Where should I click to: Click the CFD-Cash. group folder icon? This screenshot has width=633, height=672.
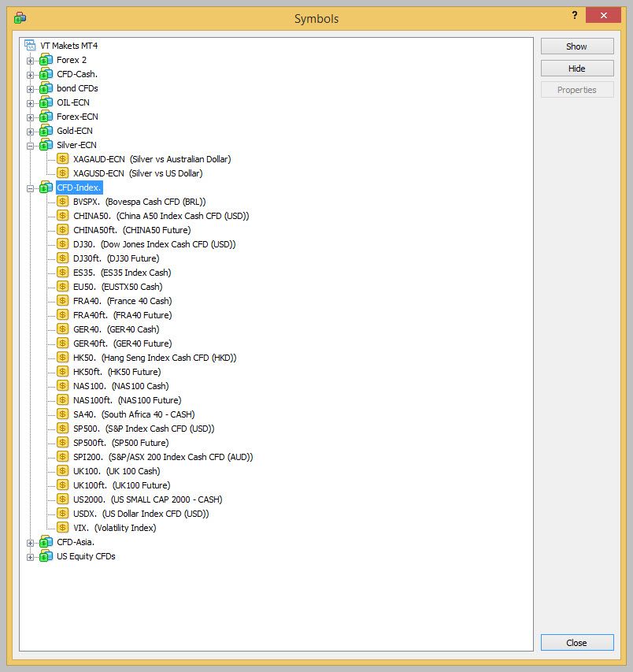[x=46, y=74]
